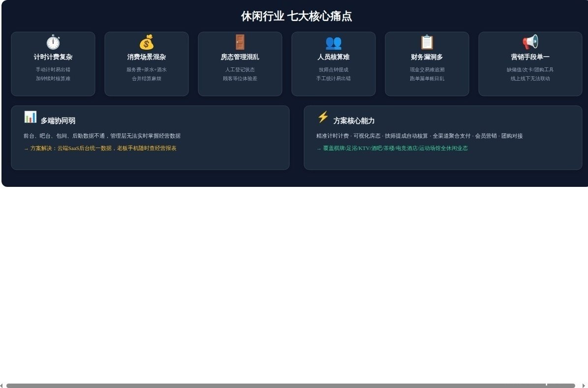Click the text 缺储值/次卡/团购工具
Image resolution: width=588 pixels, height=388 pixels.
[530, 70]
